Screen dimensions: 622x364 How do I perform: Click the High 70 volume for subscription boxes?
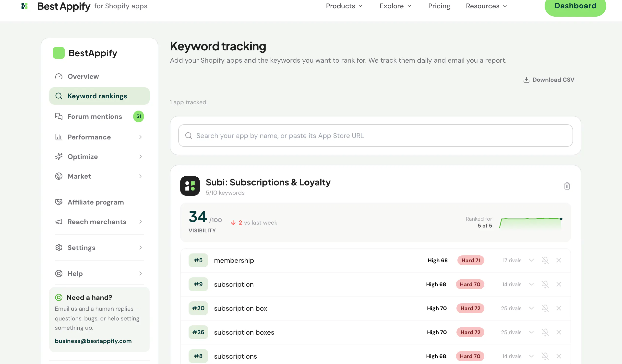tap(437, 332)
